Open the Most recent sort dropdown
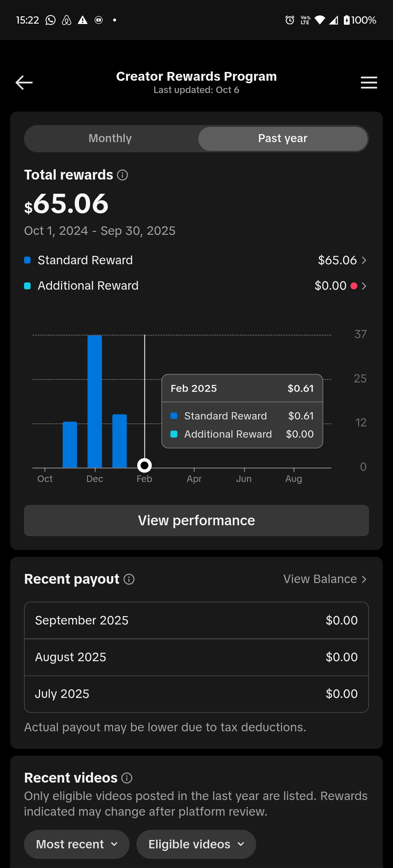 click(77, 844)
